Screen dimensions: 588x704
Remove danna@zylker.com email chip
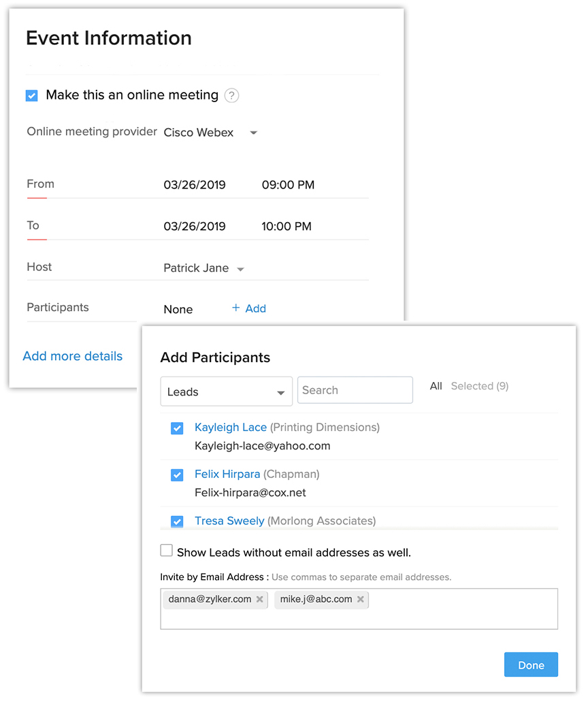point(259,599)
